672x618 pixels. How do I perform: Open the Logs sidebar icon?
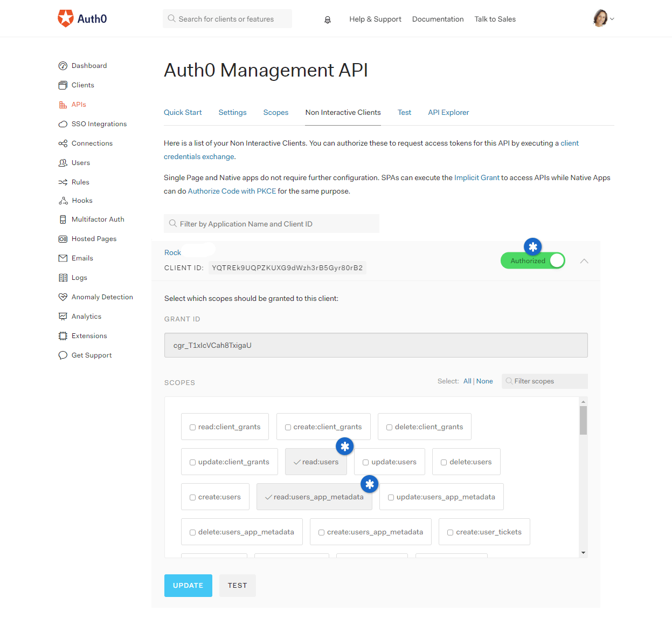[x=63, y=278]
